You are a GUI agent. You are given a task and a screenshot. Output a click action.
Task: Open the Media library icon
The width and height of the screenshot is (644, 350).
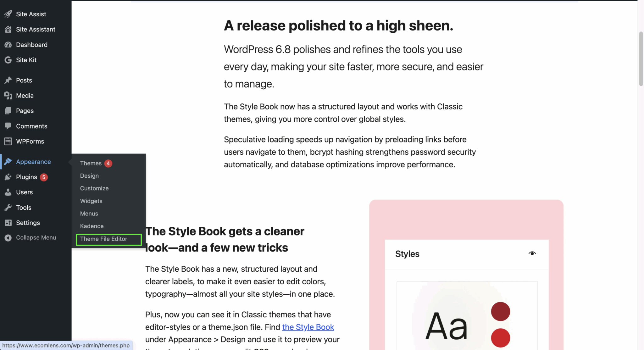pos(8,95)
